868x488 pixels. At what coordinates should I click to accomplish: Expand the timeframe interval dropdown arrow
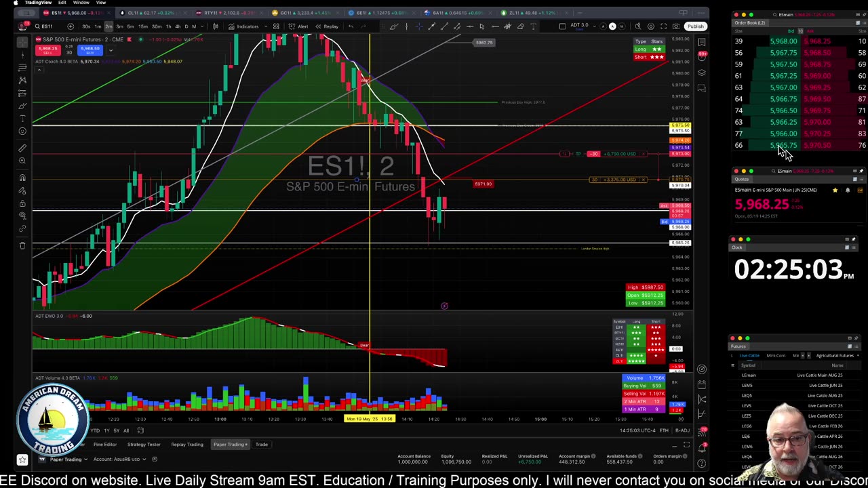coord(202,26)
